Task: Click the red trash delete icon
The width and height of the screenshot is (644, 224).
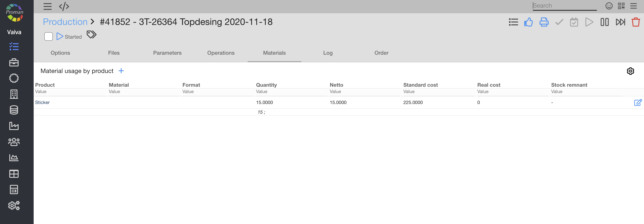Action: point(635,22)
